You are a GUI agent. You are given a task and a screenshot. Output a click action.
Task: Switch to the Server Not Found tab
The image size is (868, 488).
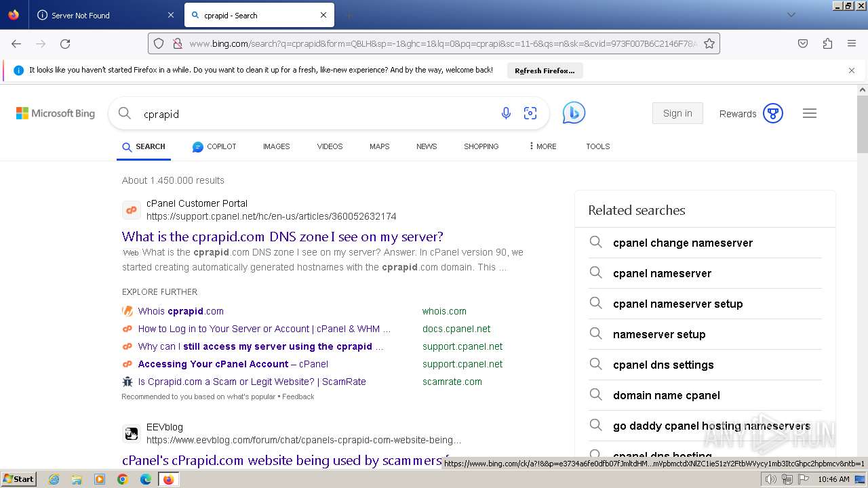pos(106,15)
